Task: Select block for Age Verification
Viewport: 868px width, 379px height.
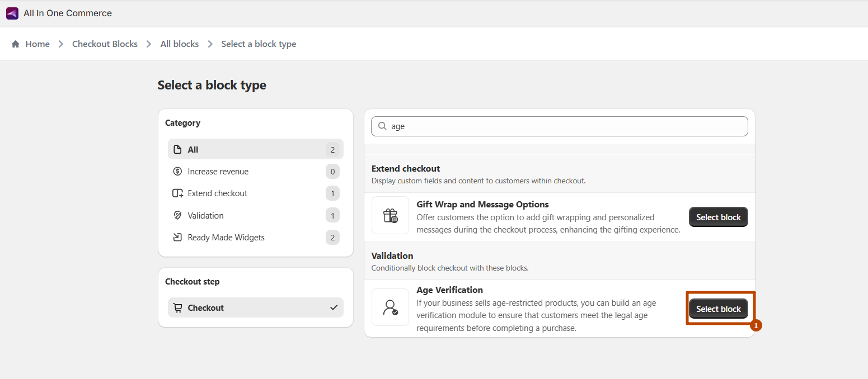Action: pyautogui.click(x=718, y=309)
